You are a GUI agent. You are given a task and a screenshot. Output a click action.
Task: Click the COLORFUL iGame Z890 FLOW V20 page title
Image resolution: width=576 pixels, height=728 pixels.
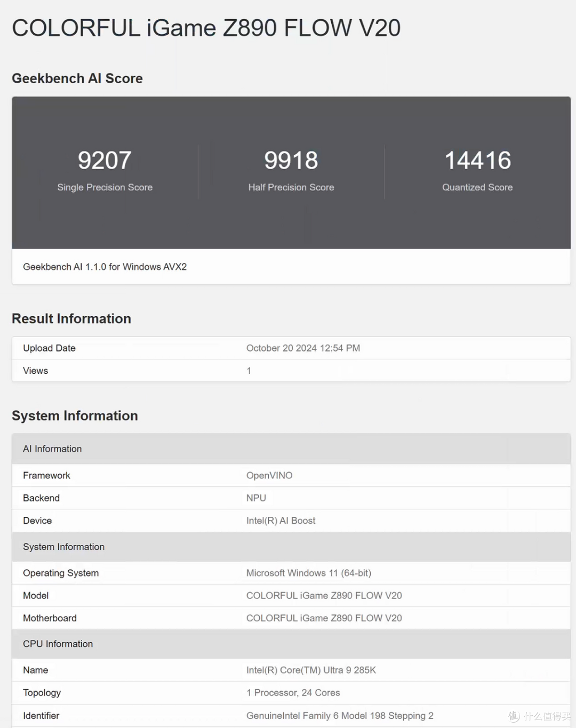click(x=206, y=28)
